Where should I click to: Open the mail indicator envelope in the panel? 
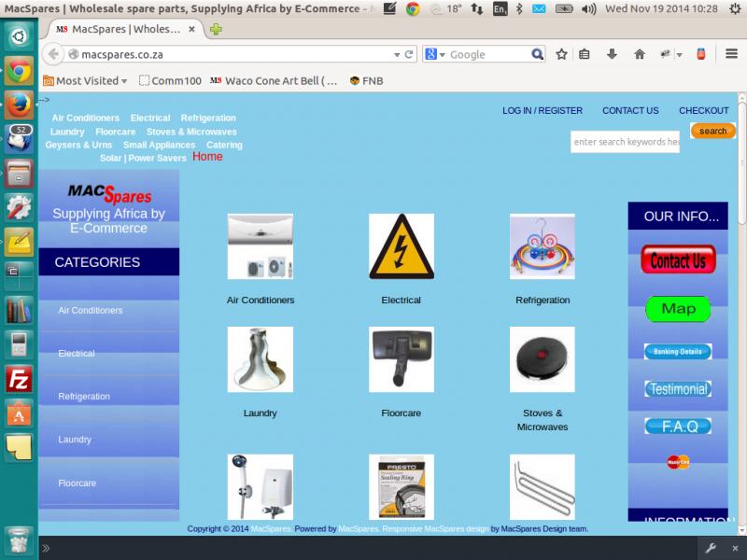click(539, 8)
